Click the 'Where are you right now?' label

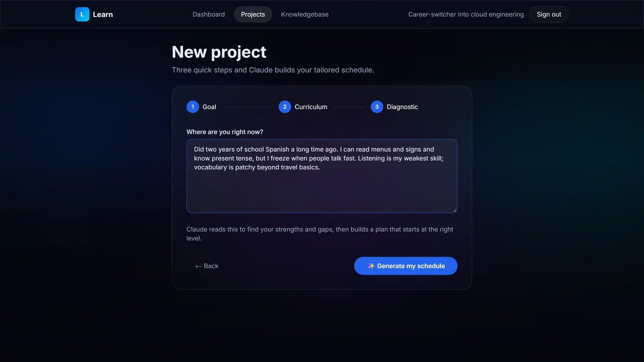(x=225, y=132)
